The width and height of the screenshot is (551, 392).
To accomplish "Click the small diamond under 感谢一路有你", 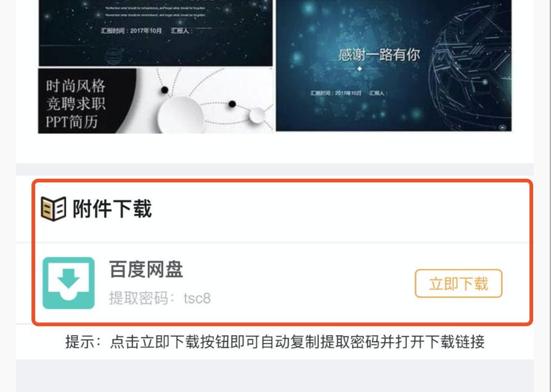I will coord(359,69).
